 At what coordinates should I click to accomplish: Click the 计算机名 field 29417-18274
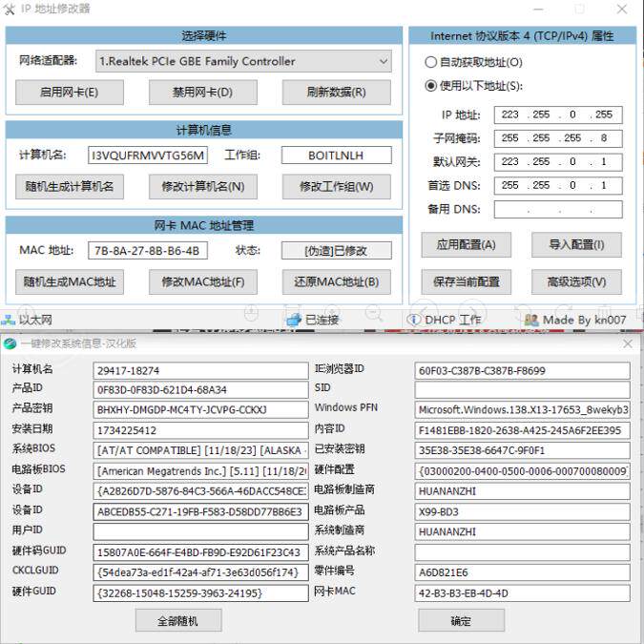pos(200,370)
